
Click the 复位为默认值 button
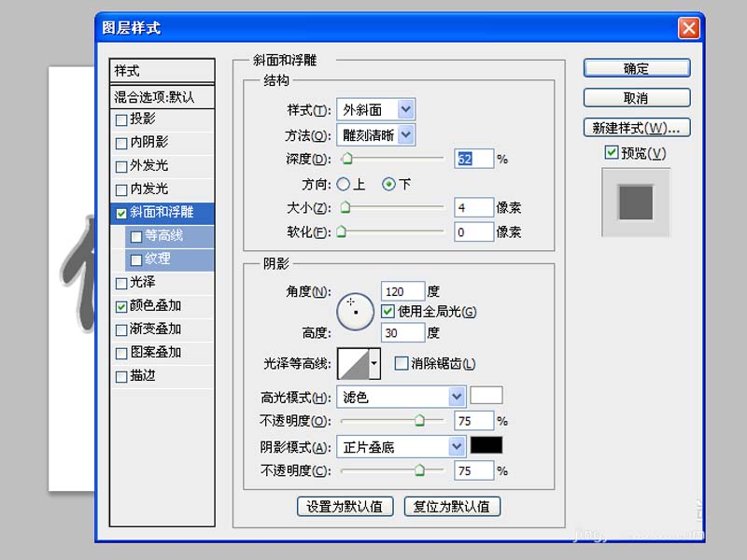click(x=452, y=506)
